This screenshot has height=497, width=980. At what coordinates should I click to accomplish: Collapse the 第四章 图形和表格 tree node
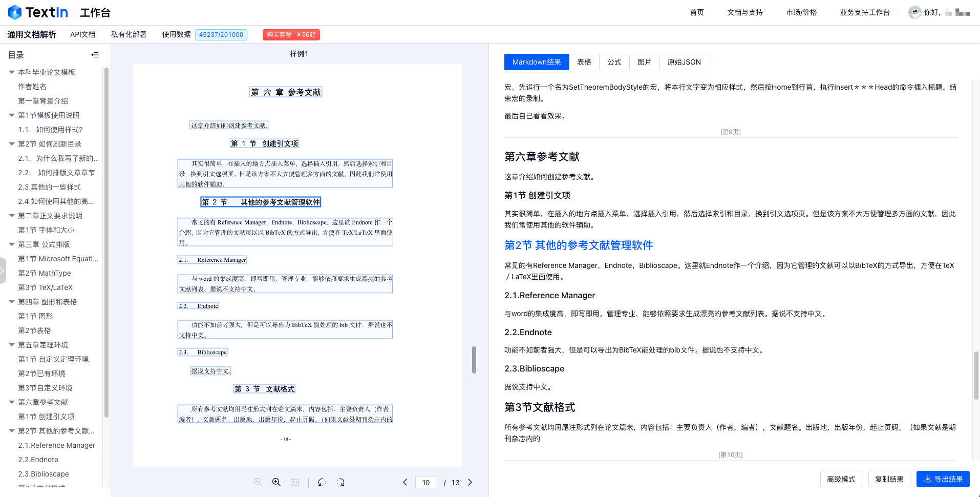(12, 302)
